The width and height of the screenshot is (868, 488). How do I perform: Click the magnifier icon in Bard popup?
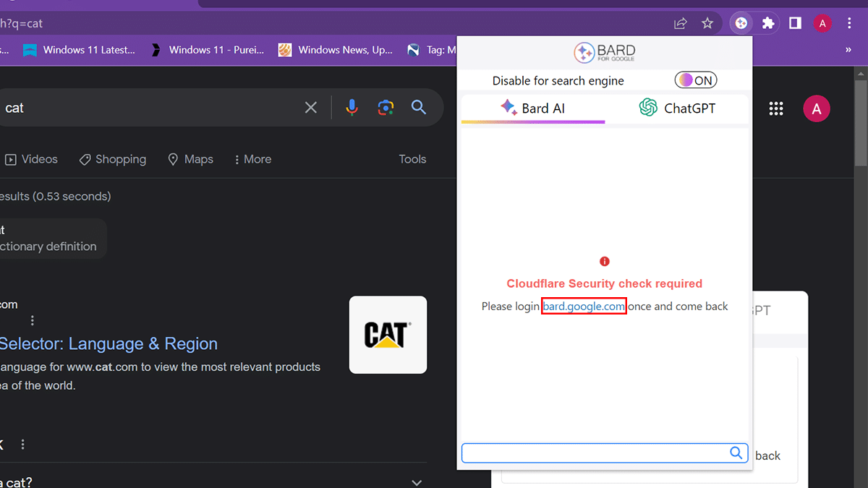pyautogui.click(x=736, y=453)
